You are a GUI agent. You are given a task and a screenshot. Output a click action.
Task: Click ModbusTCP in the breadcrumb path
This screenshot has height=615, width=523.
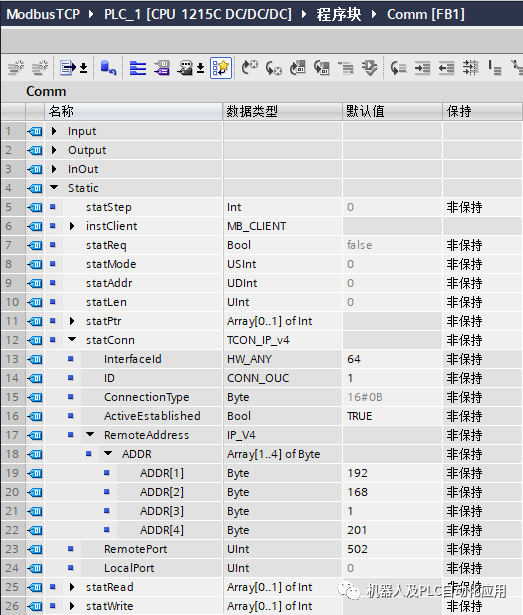(43, 15)
